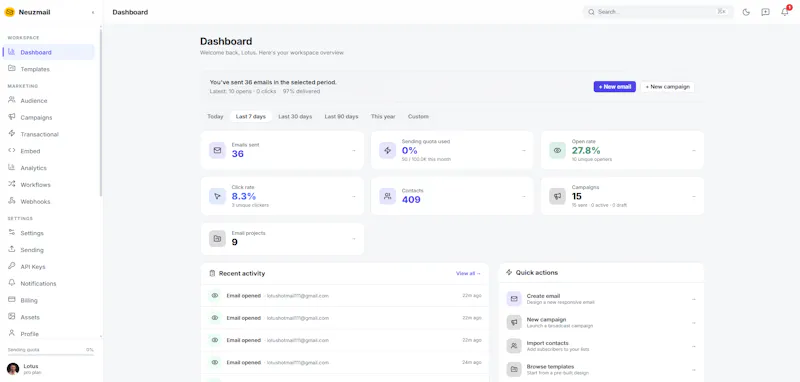Viewport: 800px width, 382px height.
Task: Click the Analytics chart icon in sidebar
Action: 12,167
